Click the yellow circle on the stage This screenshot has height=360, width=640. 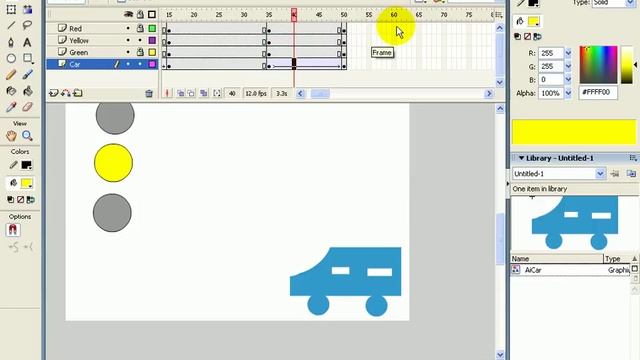(x=113, y=162)
